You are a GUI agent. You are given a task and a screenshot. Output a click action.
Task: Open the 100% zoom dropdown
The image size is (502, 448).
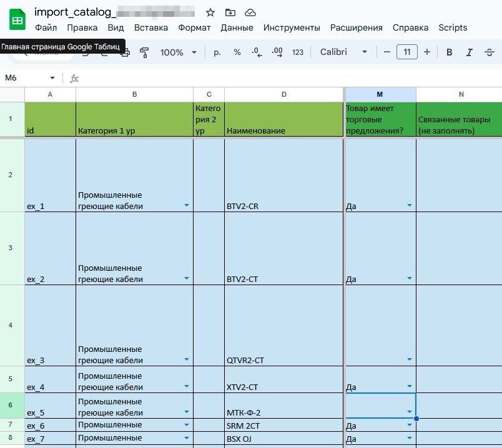coord(178,52)
